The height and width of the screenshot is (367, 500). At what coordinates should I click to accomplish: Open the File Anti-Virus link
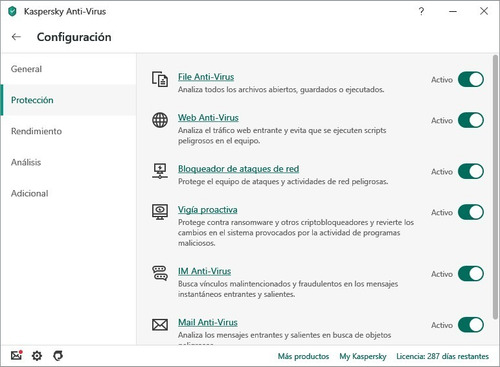click(x=206, y=77)
